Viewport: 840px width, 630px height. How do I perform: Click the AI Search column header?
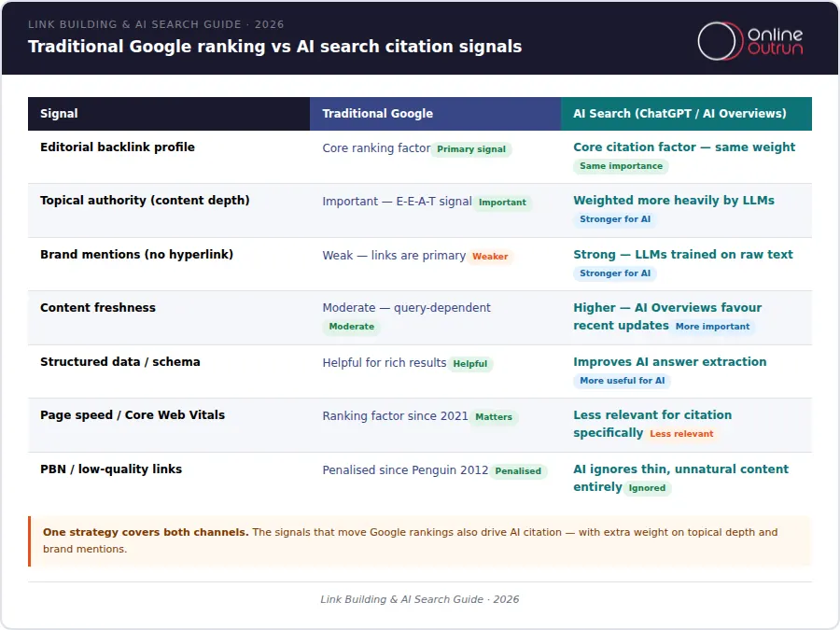[679, 114]
